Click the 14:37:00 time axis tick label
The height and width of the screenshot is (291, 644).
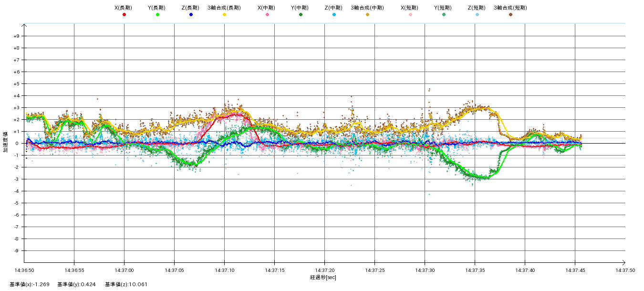(x=124, y=270)
